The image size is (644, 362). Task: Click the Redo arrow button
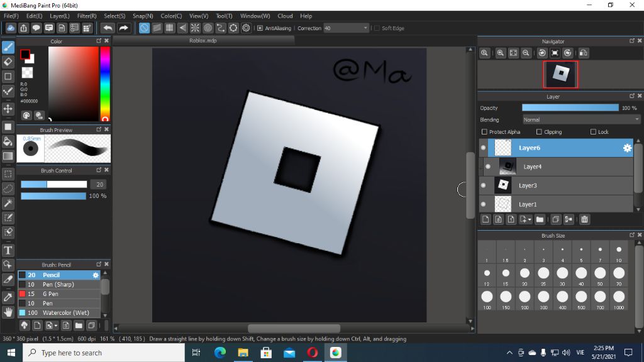(123, 28)
